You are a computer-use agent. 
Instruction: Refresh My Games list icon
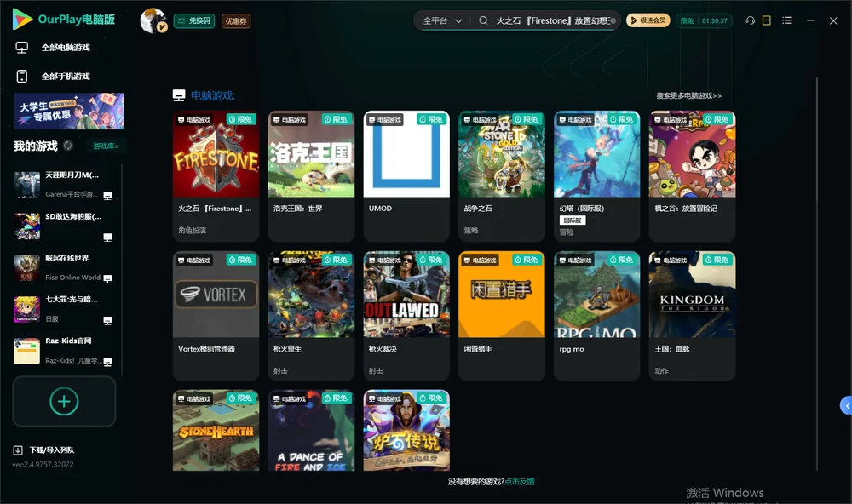(x=68, y=146)
